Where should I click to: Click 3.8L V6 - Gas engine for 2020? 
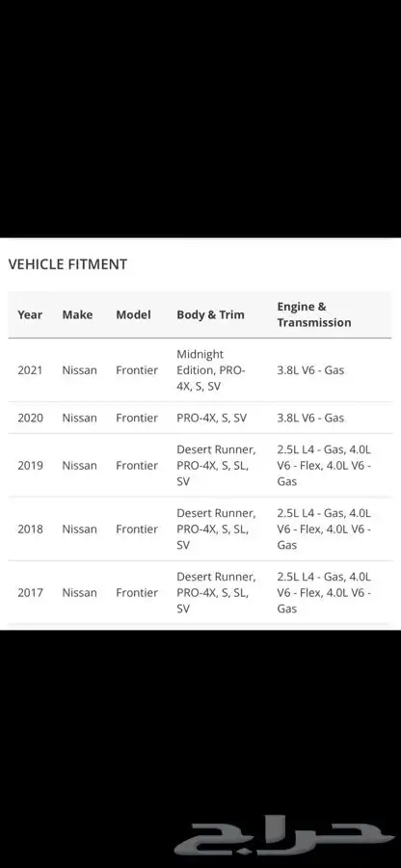coord(310,418)
